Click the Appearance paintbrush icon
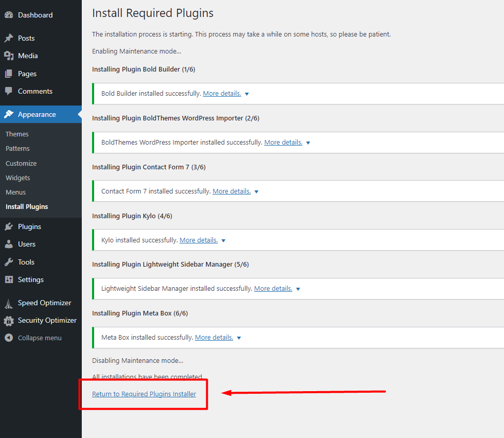The image size is (504, 438). [9, 114]
